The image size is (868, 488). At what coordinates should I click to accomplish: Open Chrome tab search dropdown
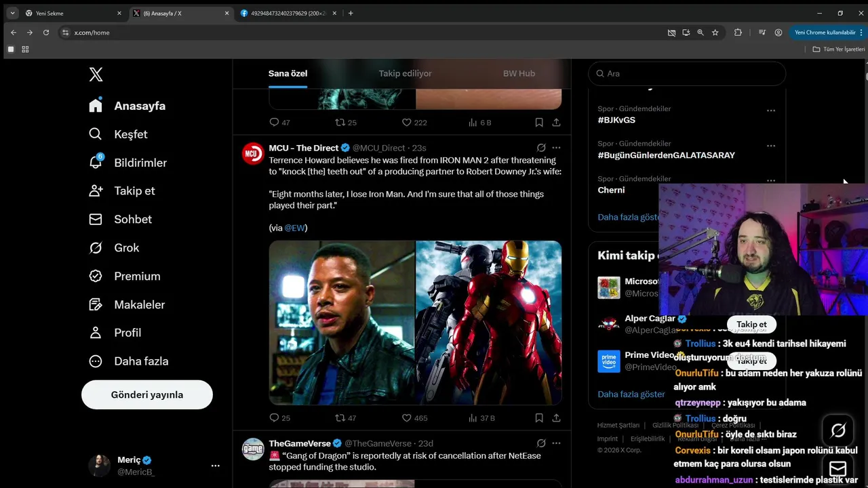[x=12, y=13]
